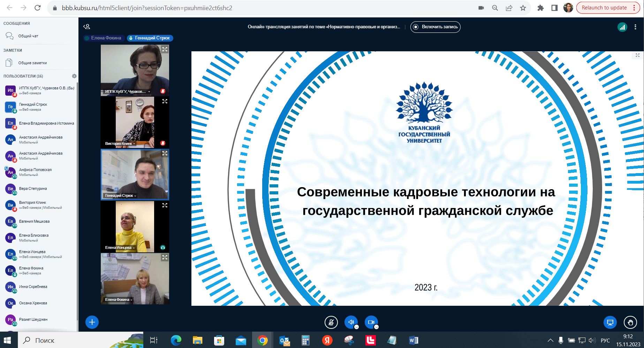
Task: Click the Поиск taskbar search box
Action: pos(80,340)
